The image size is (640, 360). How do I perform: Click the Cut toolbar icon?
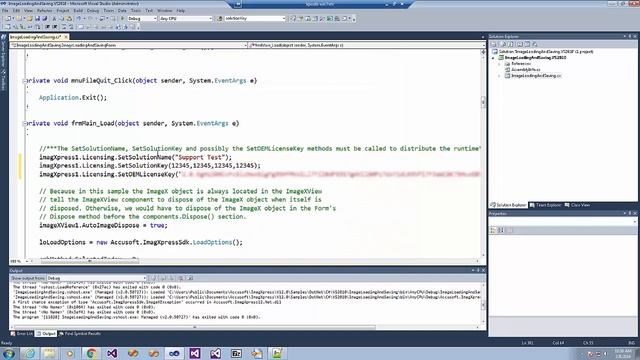click(x=54, y=18)
